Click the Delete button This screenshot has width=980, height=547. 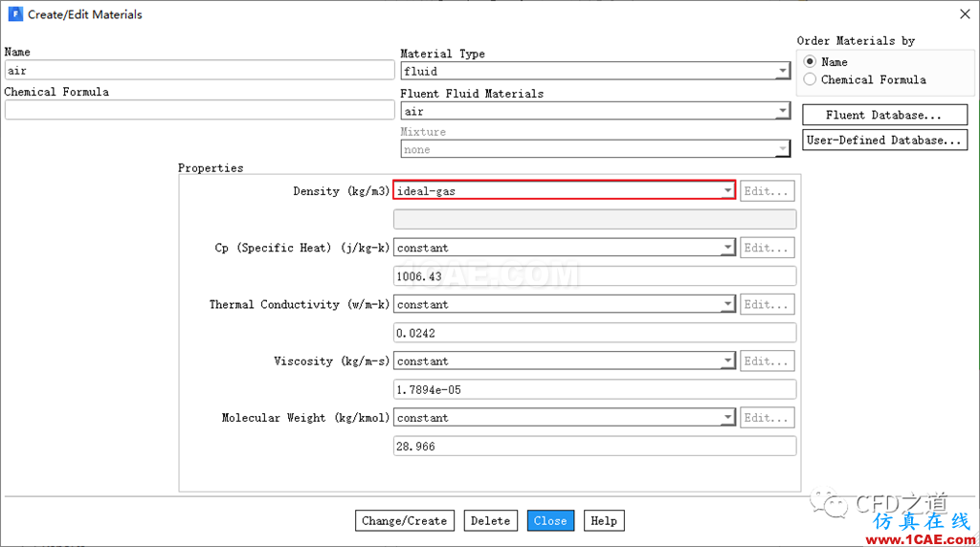pyautogui.click(x=491, y=521)
